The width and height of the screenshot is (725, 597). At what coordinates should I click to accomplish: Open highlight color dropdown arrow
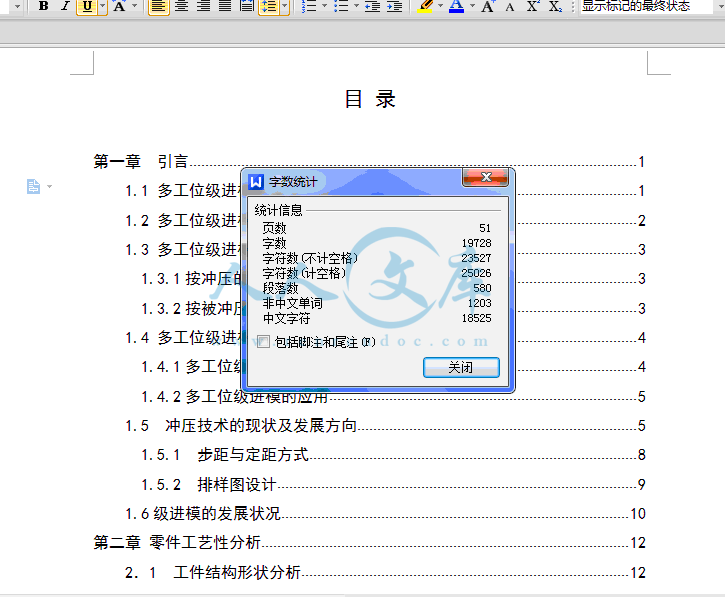[x=441, y=6]
